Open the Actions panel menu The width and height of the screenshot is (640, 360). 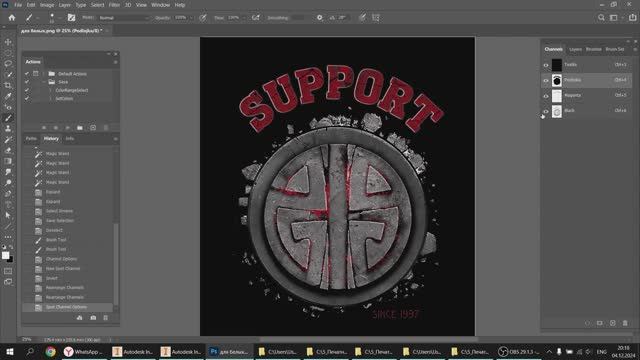click(x=116, y=62)
